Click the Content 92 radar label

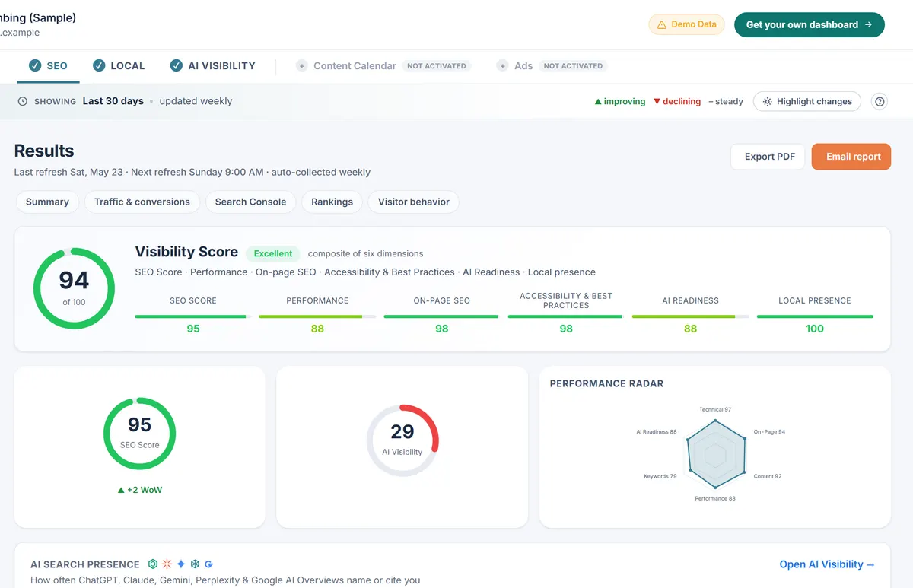768,476
